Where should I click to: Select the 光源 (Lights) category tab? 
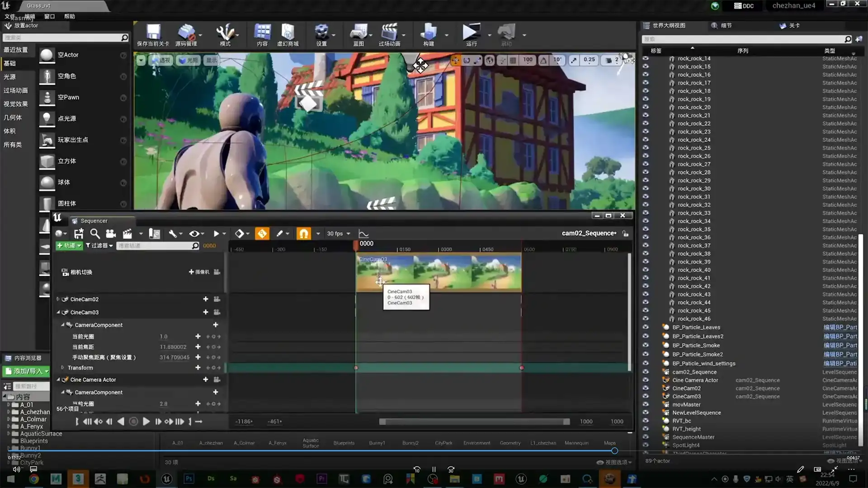click(10, 77)
